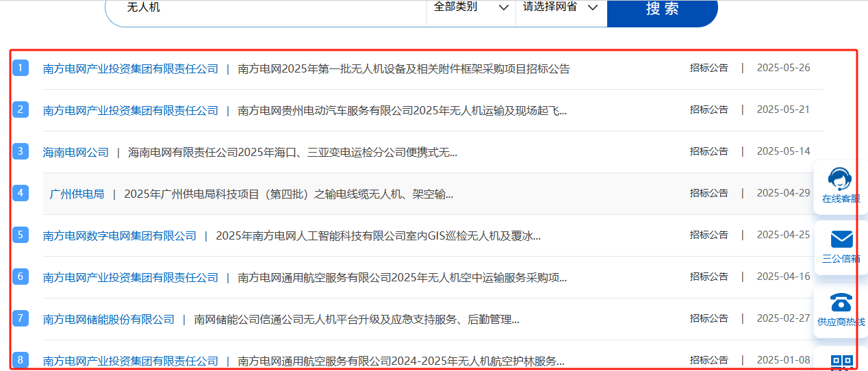The height and width of the screenshot is (371, 868).
Task: Open 2024-2025年无人机航空护林服务 tender title
Action: coord(401,361)
